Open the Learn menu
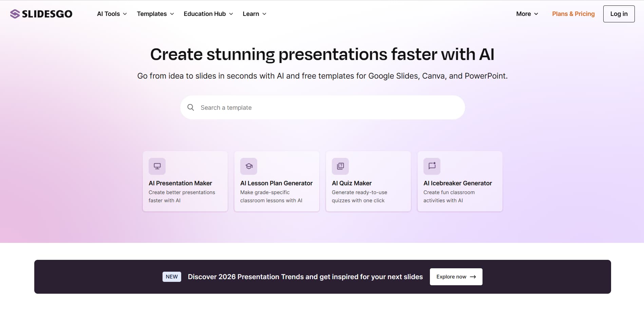 254,14
